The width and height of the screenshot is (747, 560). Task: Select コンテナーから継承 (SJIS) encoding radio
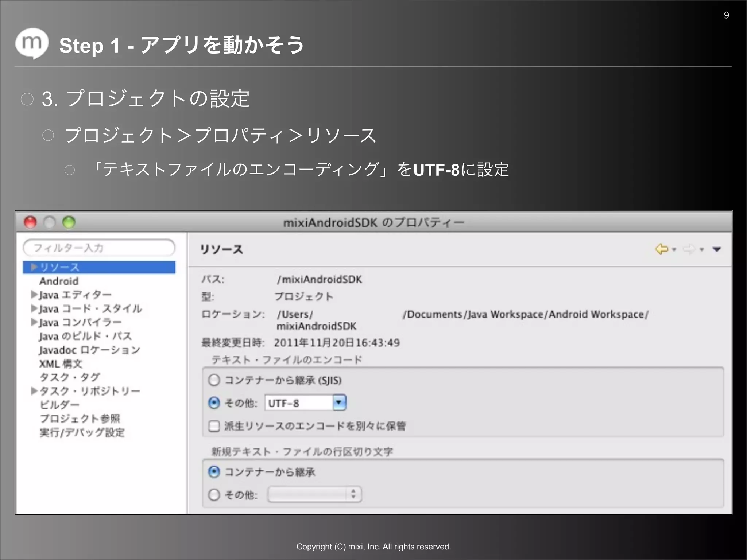click(x=214, y=380)
